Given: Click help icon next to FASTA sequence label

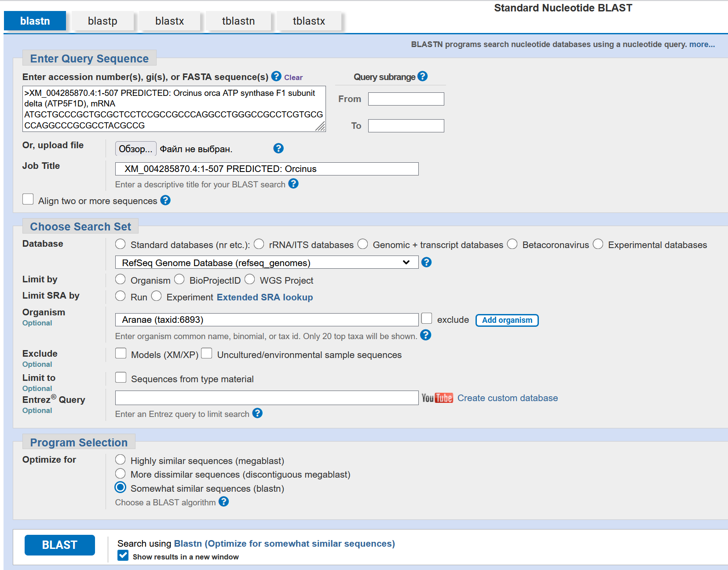Looking at the screenshot, I should click(x=276, y=76).
